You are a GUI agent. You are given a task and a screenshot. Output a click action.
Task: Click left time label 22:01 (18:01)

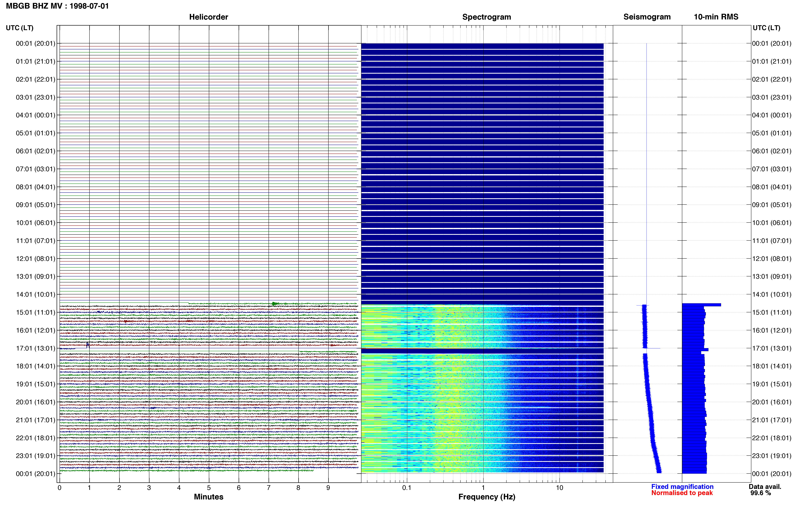tap(36, 438)
